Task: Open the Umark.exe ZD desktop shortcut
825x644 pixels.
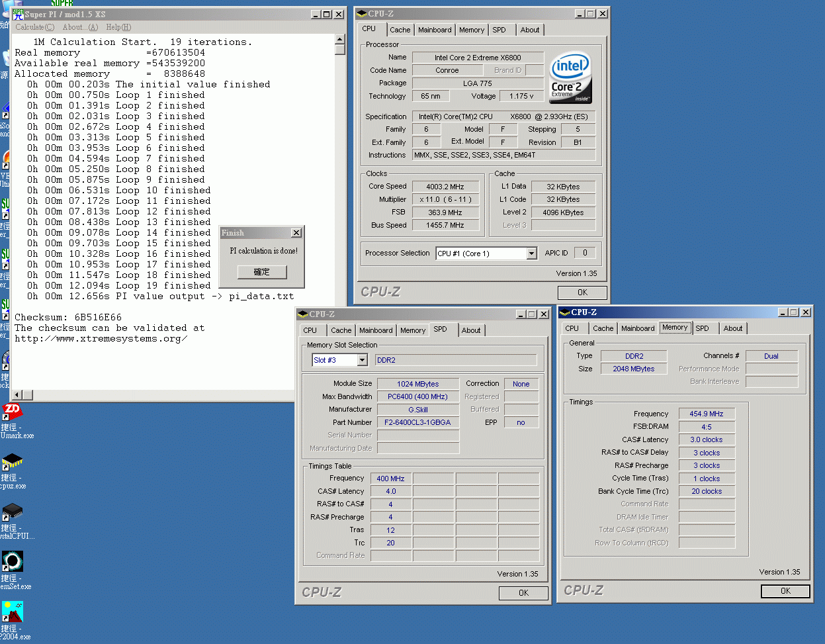Action: point(12,412)
